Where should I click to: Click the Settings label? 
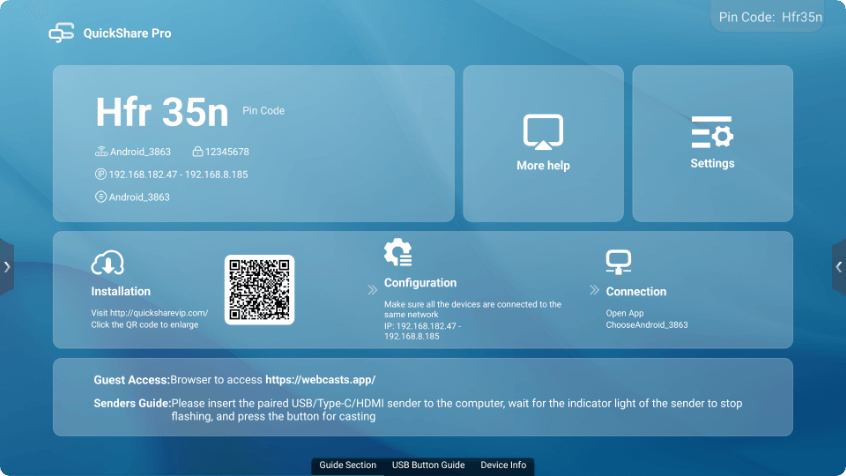[x=712, y=164]
